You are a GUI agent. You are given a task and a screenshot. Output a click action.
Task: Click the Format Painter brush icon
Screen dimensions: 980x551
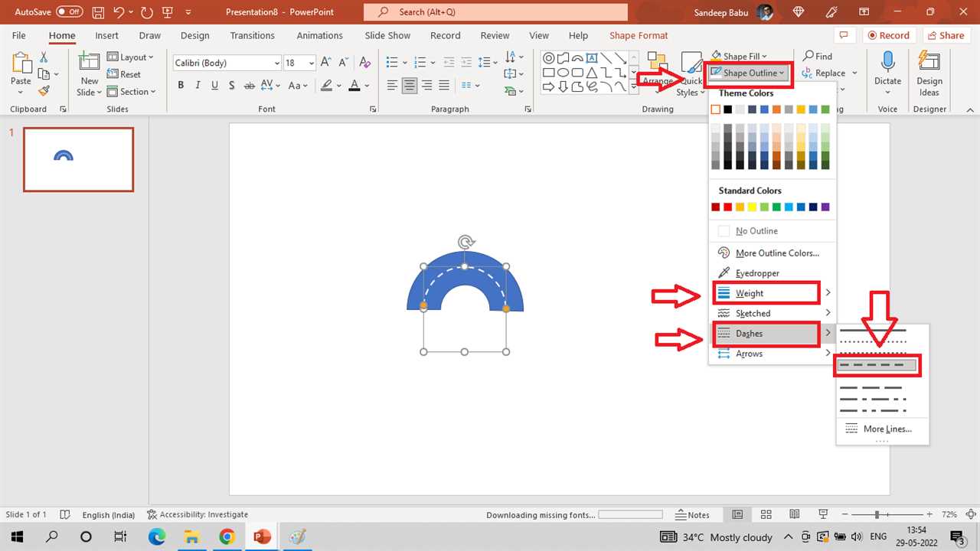[44, 91]
